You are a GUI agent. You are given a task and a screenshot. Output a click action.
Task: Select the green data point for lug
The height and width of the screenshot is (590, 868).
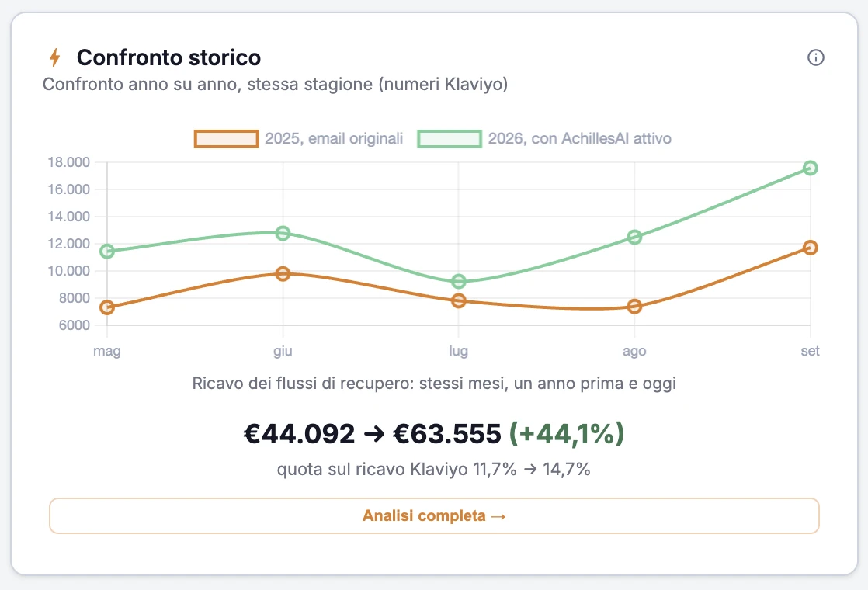click(x=458, y=282)
